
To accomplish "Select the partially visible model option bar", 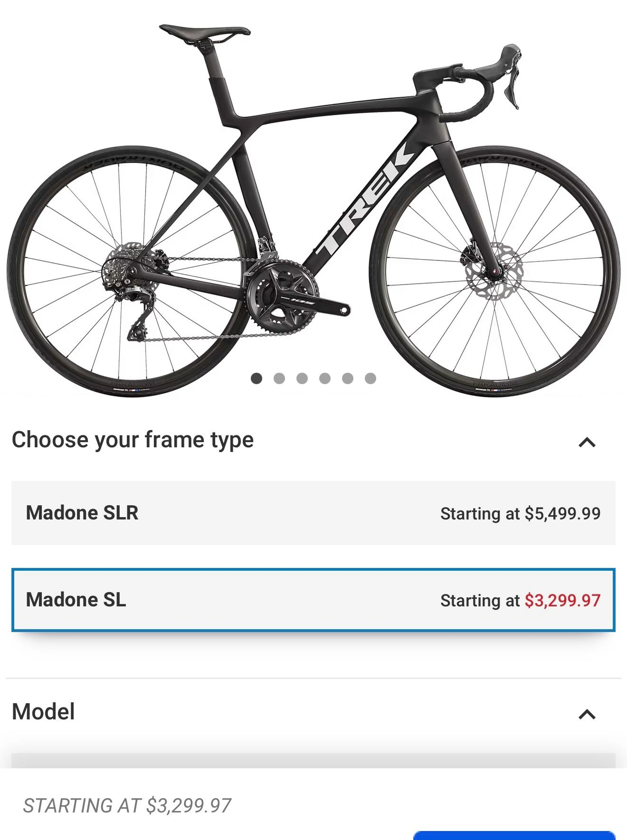I will pos(313,760).
